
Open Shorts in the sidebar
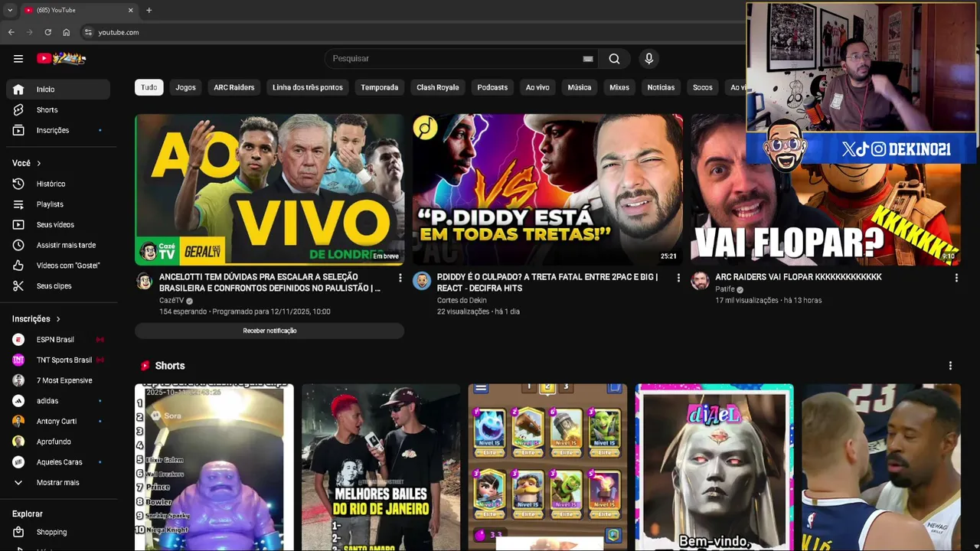point(58,110)
